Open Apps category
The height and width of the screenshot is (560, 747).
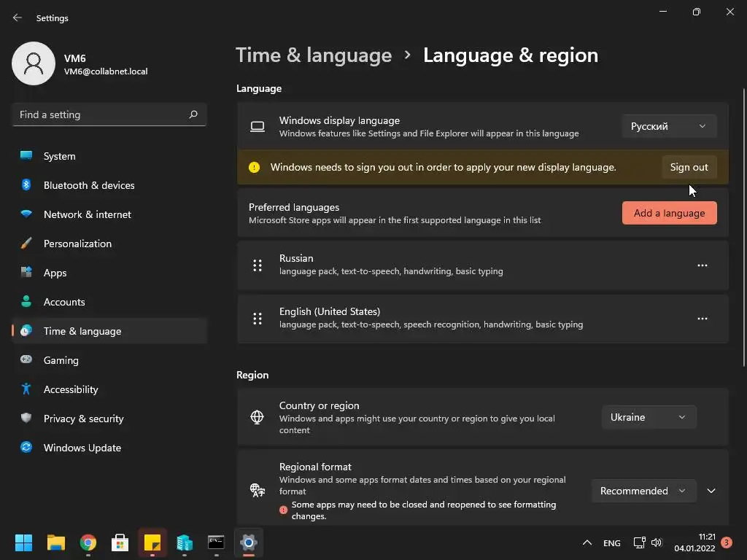pyautogui.click(x=109, y=273)
